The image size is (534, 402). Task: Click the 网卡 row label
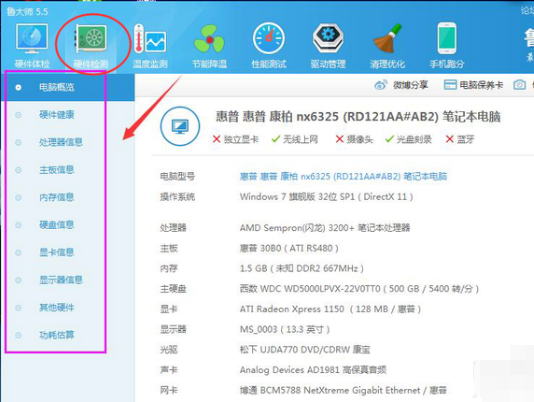(169, 390)
